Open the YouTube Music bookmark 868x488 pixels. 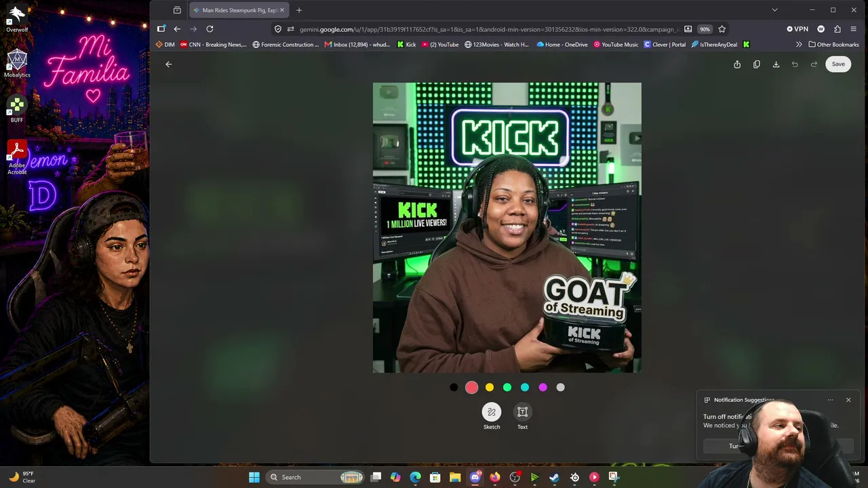point(616,45)
